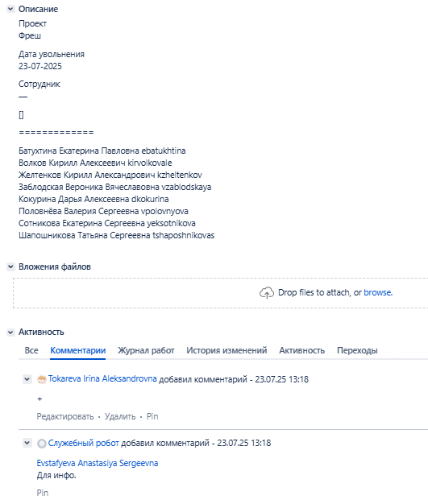428x504 pixels.
Task: Collapse Tokareva Irina's comment
Action: pos(27,379)
